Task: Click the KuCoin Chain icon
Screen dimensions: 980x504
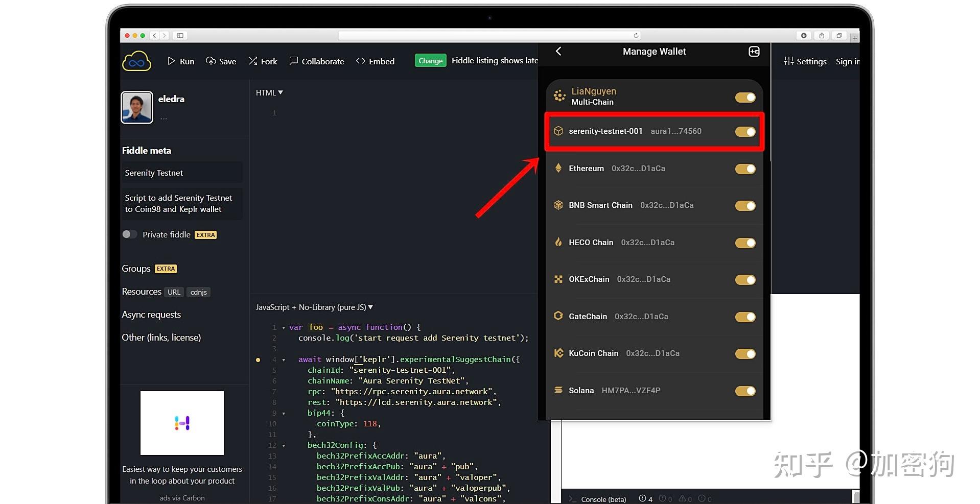Action: click(558, 353)
